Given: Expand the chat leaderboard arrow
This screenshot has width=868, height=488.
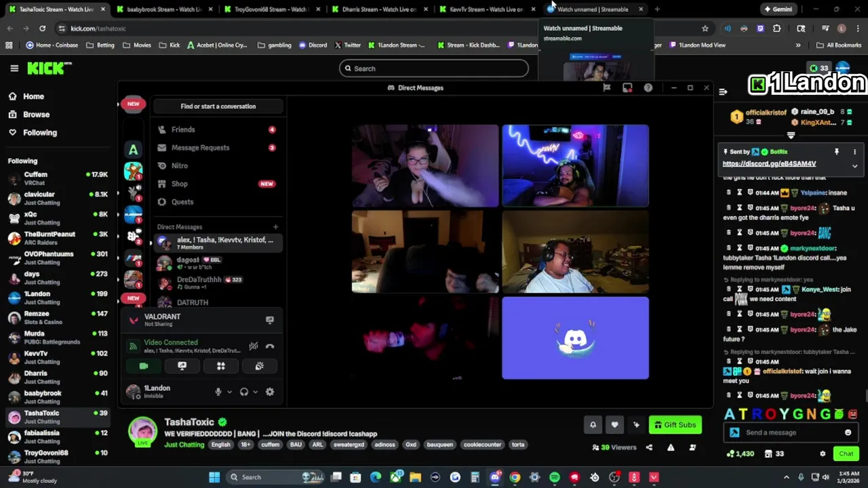Looking at the screenshot, I should coord(791,136).
